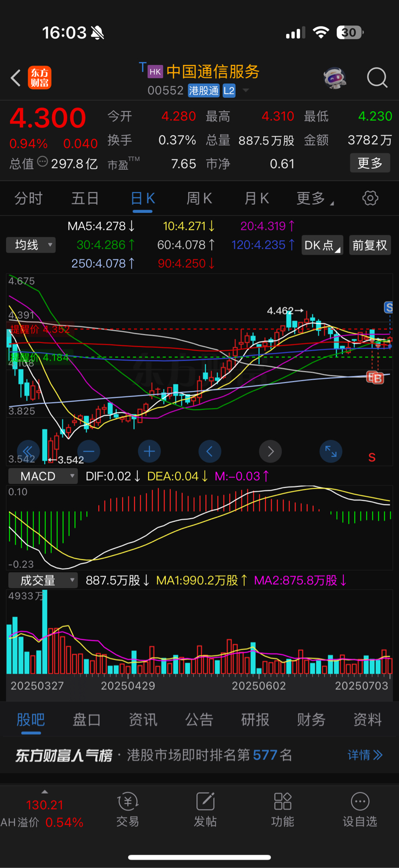The image size is (399, 868).
Task: Switch to 分时 tab
Action: 29,198
